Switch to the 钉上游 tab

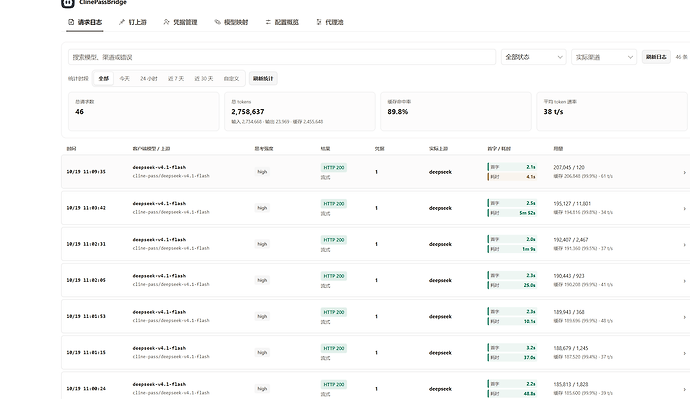pyautogui.click(x=132, y=22)
